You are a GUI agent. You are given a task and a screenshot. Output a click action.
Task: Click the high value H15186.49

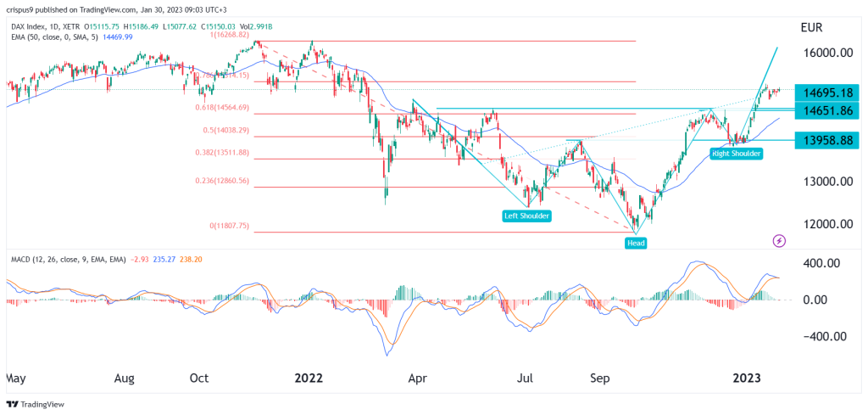[141, 26]
